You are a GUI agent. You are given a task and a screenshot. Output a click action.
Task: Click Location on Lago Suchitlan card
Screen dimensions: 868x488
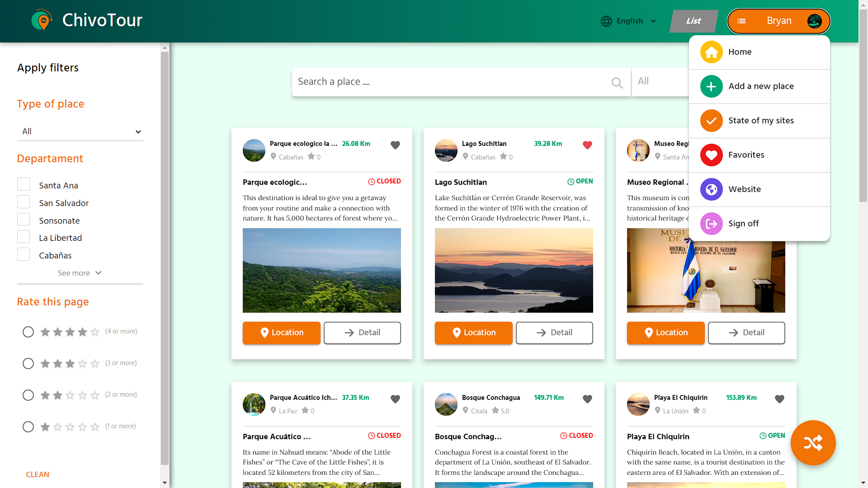[473, 333]
